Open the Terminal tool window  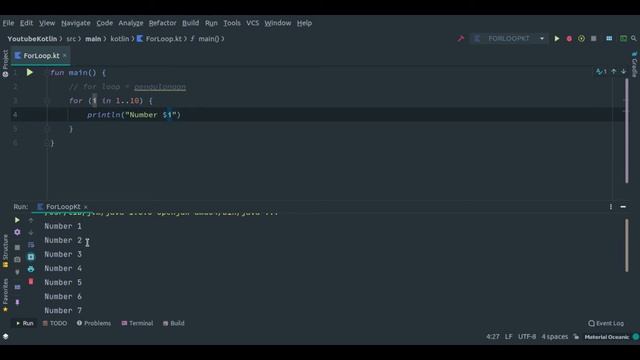point(137,323)
